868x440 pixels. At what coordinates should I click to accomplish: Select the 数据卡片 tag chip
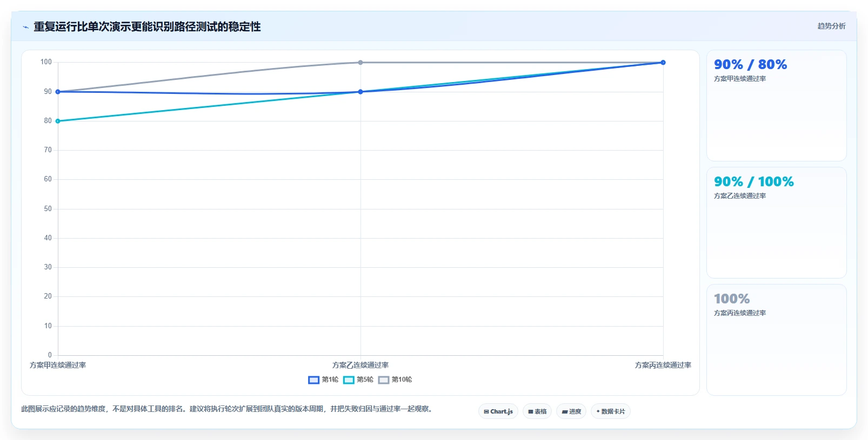click(611, 411)
